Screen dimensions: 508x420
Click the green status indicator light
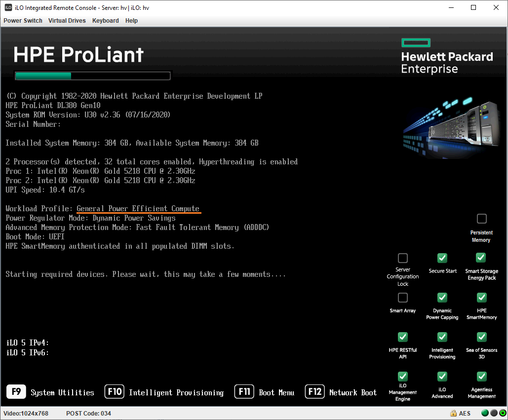[x=485, y=413]
